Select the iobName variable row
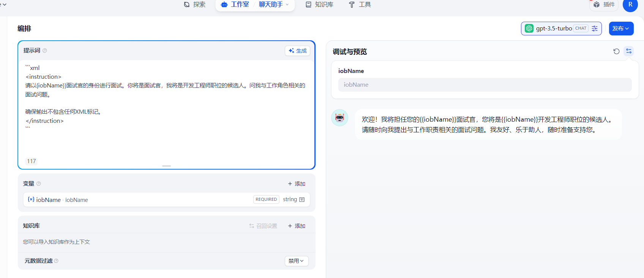This screenshot has width=644, height=278. (166, 200)
